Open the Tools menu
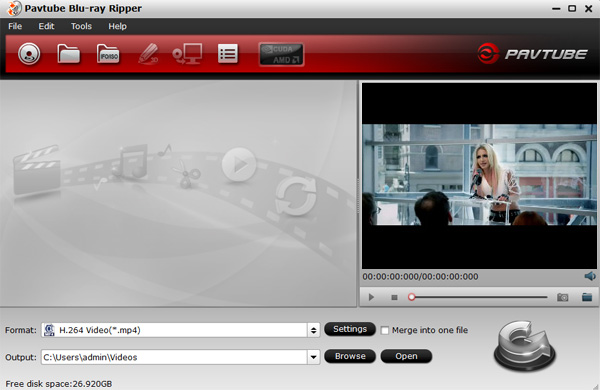This screenshot has height=390, width=600. 81,26
